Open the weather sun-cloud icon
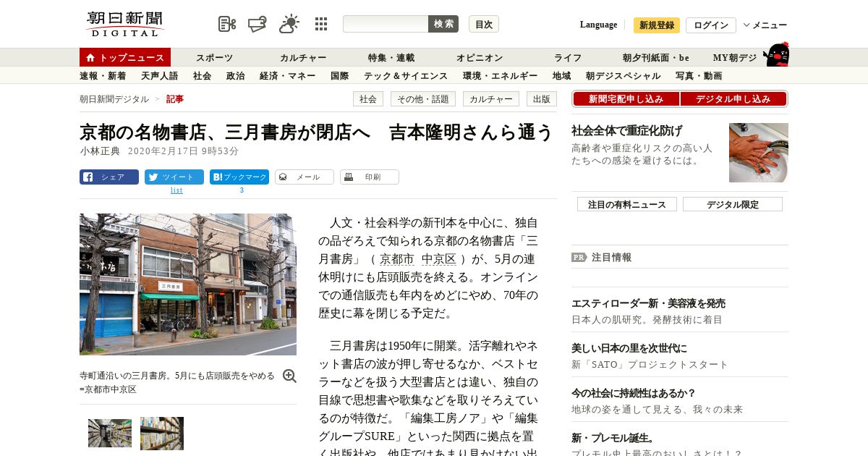The height and width of the screenshot is (456, 868). tap(289, 24)
